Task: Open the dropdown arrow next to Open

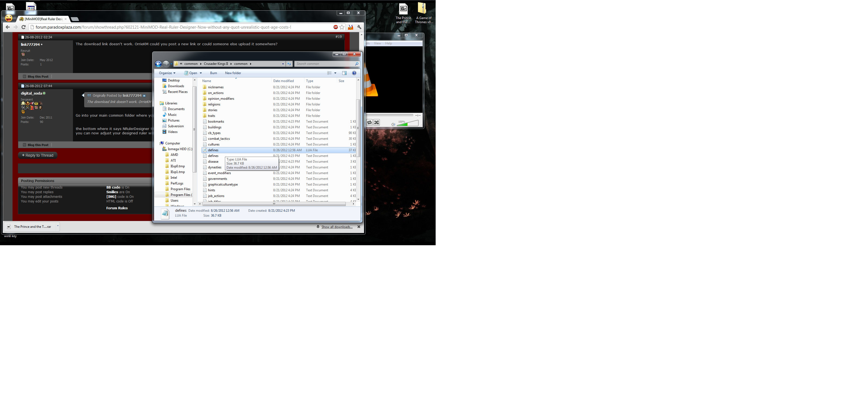Action: click(201, 73)
